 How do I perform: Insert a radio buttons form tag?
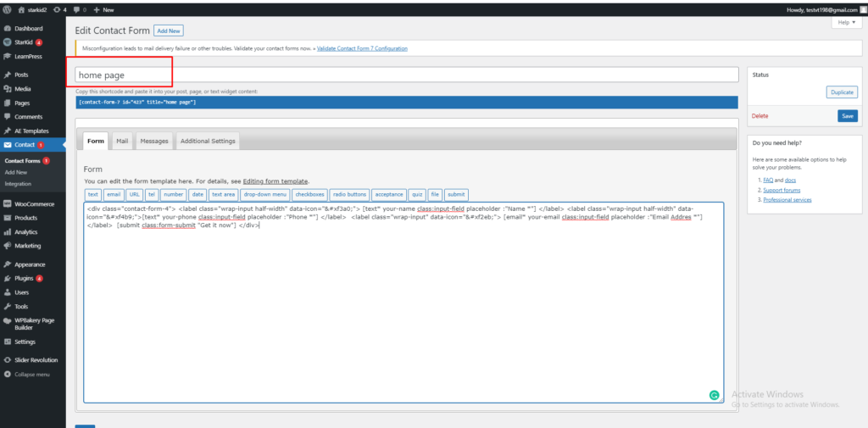click(x=348, y=194)
